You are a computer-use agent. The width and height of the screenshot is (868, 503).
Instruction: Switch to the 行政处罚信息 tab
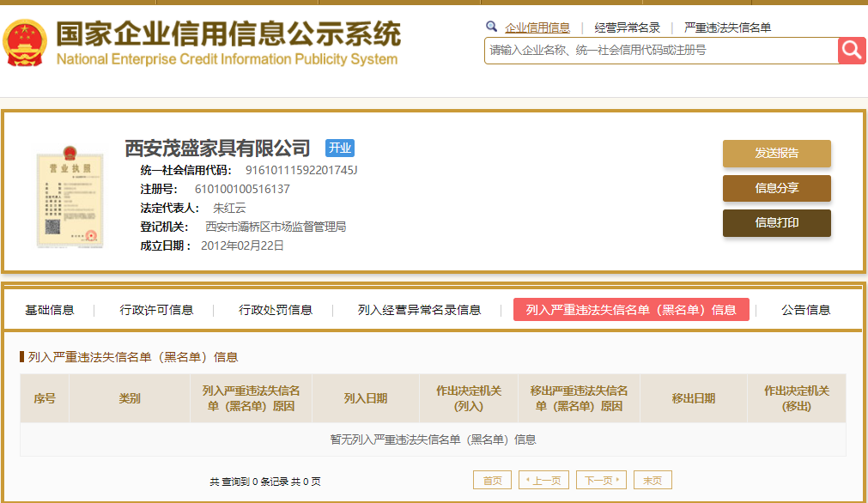tap(276, 310)
